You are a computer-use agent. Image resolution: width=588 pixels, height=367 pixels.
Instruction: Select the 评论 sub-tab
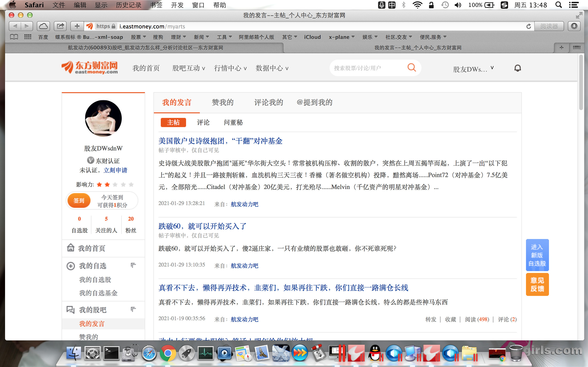tap(203, 122)
